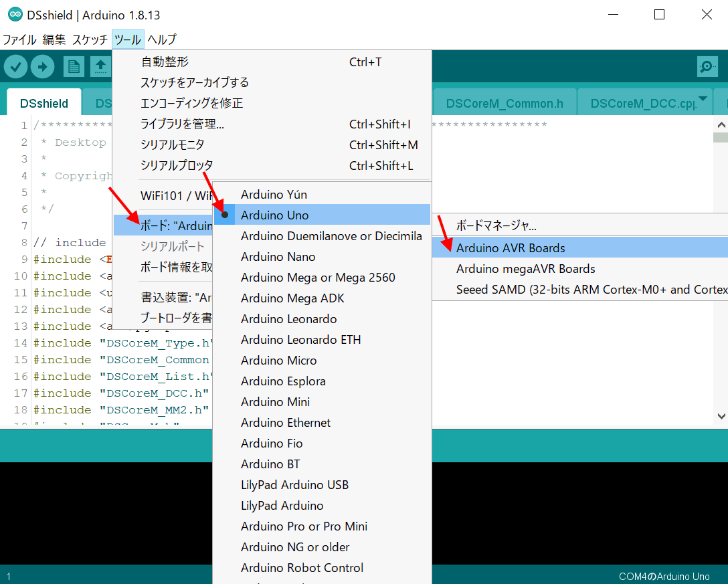The height and width of the screenshot is (584, 728).
Task: Select Arduino Fio board
Action: [x=323, y=444]
